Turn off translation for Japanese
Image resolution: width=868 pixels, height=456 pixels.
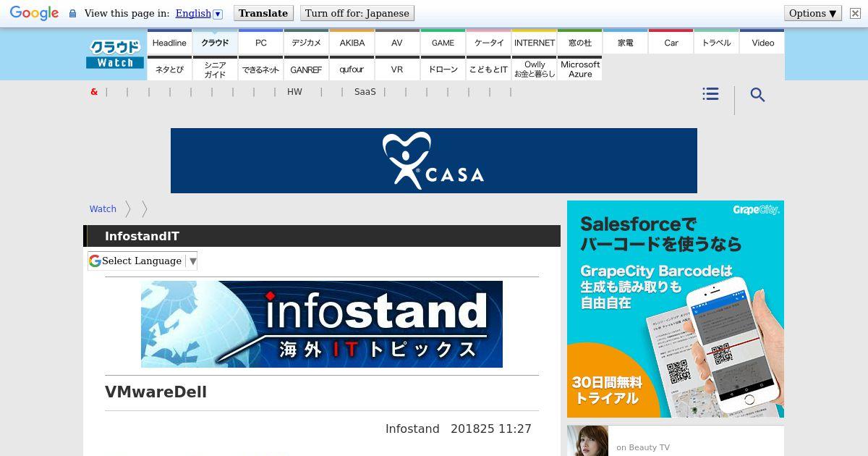[x=357, y=13]
